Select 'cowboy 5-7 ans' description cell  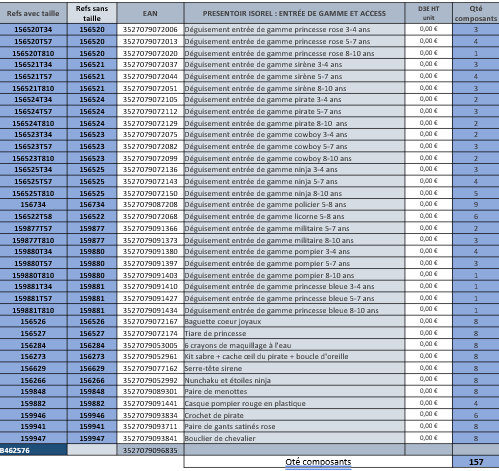coord(294,146)
